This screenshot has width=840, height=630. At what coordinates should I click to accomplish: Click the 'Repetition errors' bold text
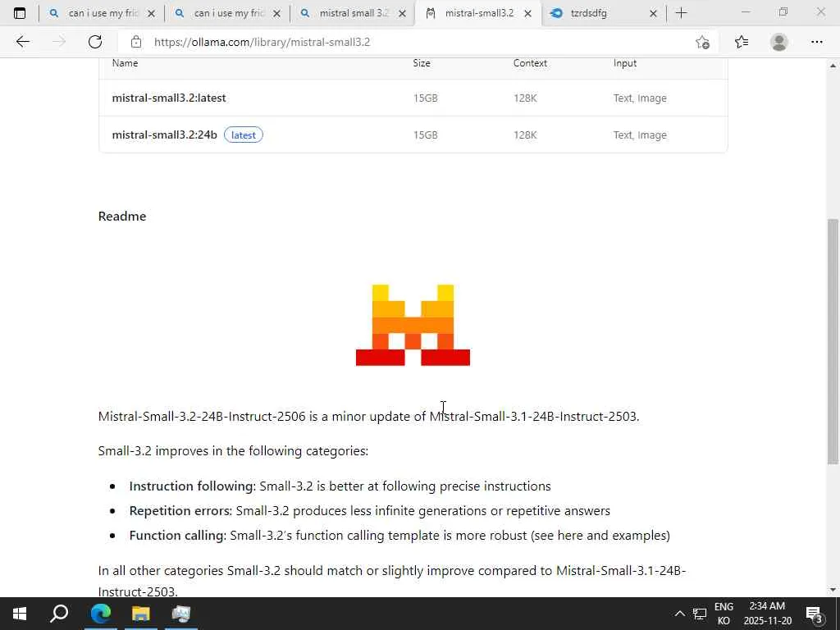pyautogui.click(x=180, y=510)
